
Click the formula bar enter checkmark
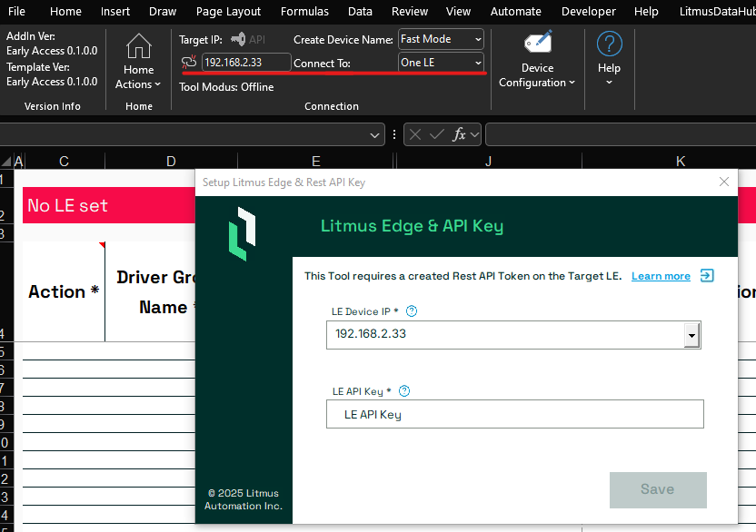437,134
